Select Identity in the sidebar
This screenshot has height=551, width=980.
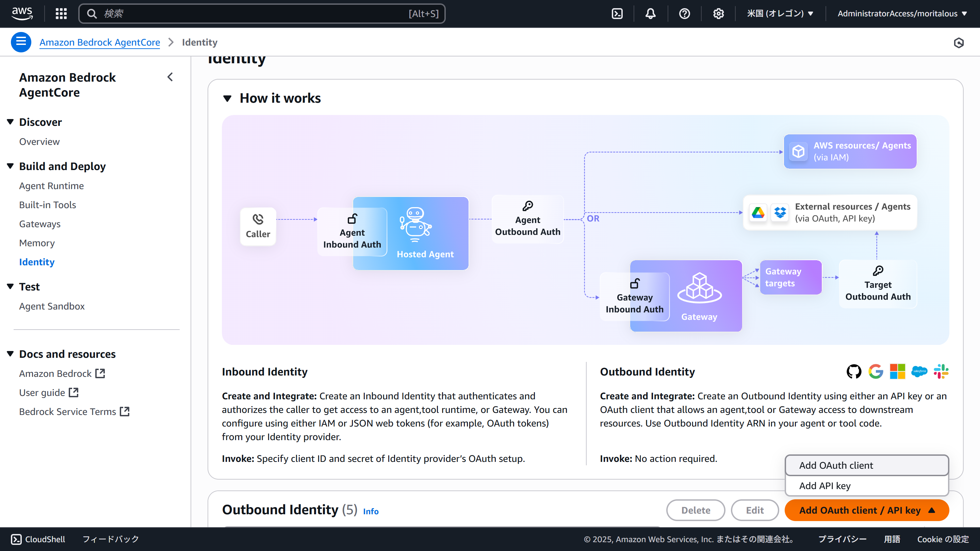pyautogui.click(x=36, y=262)
